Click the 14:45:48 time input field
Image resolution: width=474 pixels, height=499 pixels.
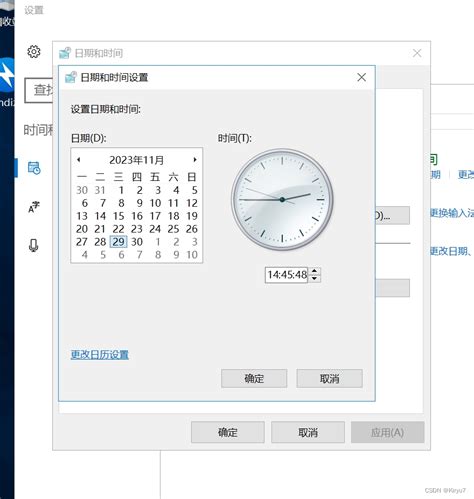pyautogui.click(x=287, y=275)
